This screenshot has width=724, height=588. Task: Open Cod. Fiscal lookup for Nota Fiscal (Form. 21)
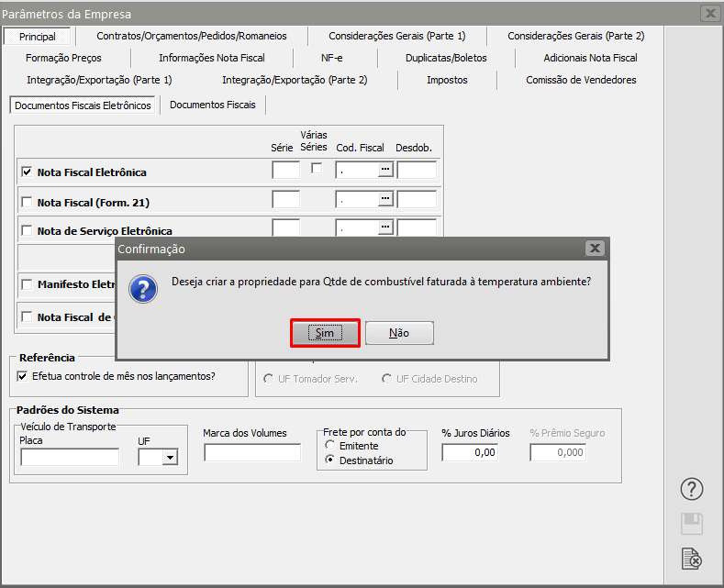pos(385,199)
